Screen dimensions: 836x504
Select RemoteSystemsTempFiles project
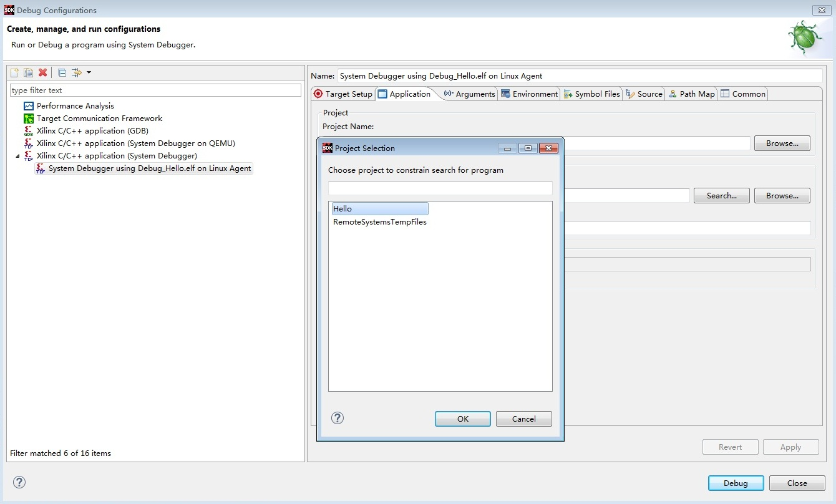pos(379,221)
